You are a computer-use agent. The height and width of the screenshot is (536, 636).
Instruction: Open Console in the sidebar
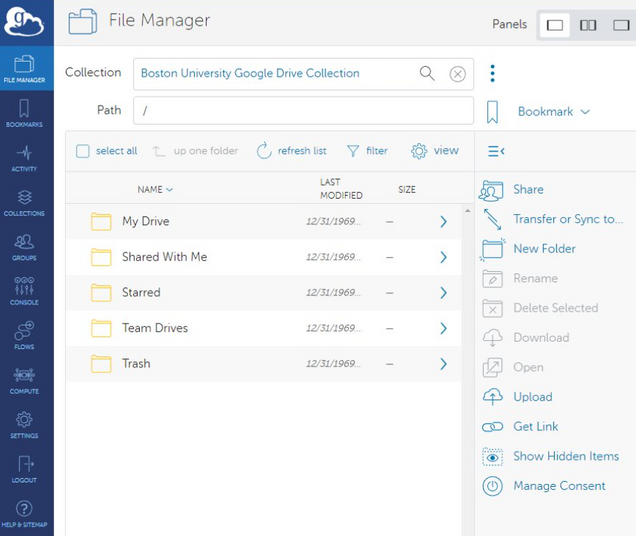coord(24,291)
